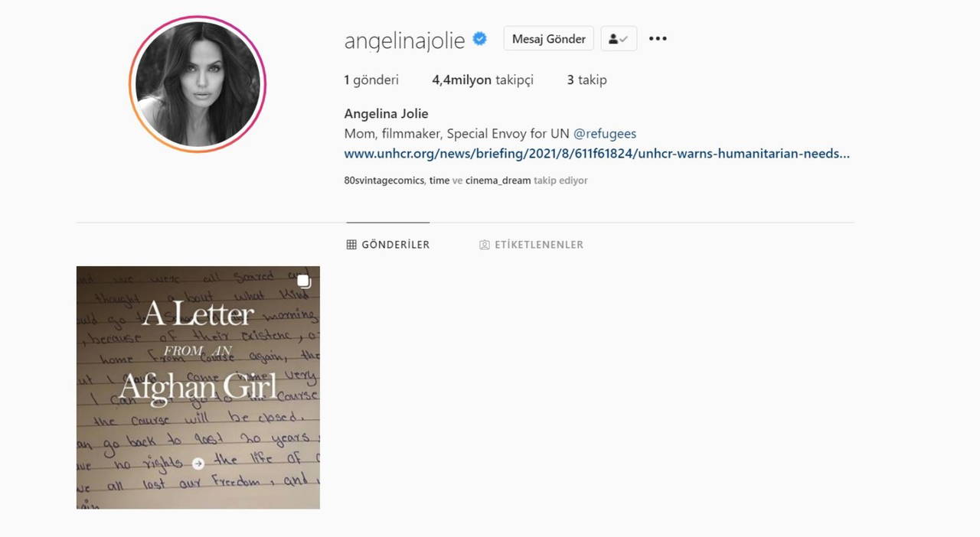Viewport: 980px width, 537px height.
Task: Toggle the following status person icon button
Action: point(619,39)
